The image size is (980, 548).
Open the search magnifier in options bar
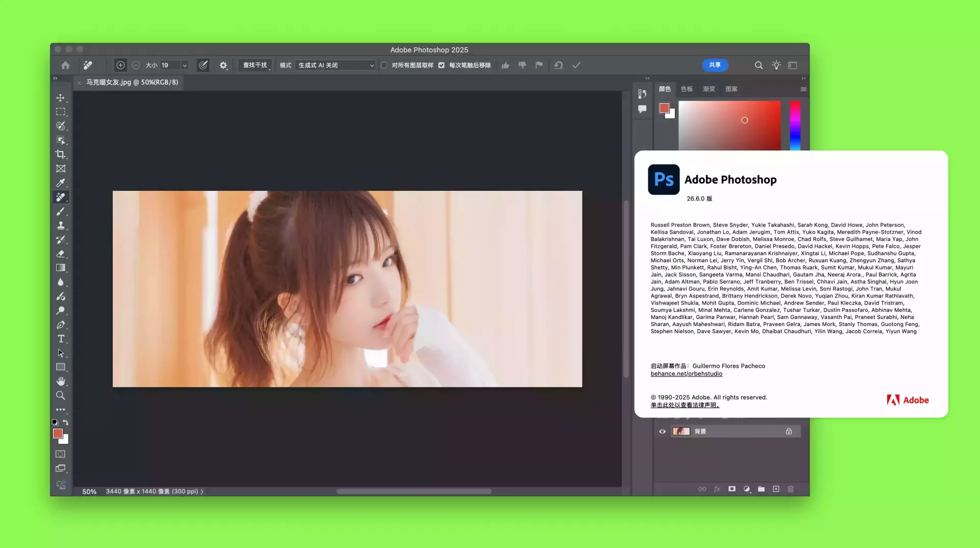click(758, 65)
